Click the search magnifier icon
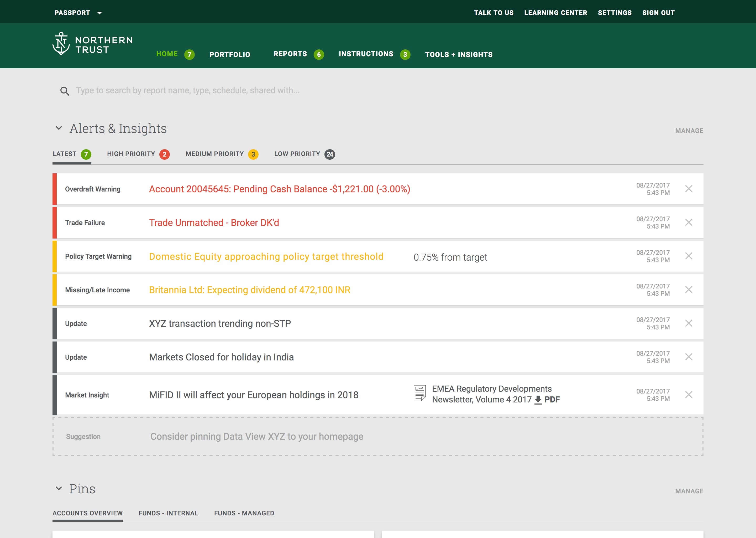Viewport: 756px width, 538px height. (65, 91)
